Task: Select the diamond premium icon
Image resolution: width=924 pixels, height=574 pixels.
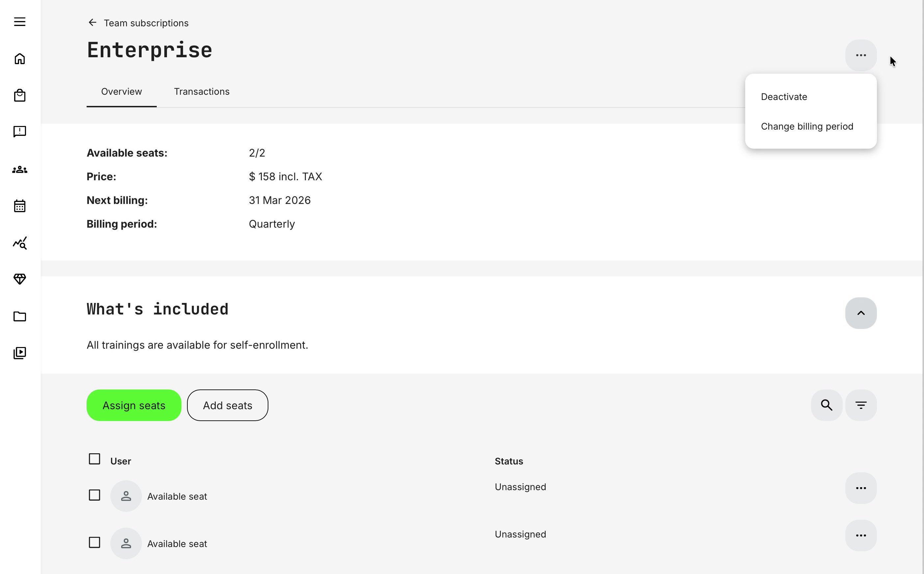Action: (x=19, y=279)
